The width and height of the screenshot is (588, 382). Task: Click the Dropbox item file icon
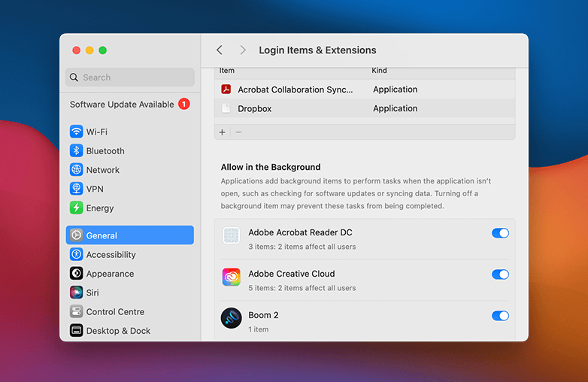pyautogui.click(x=226, y=108)
